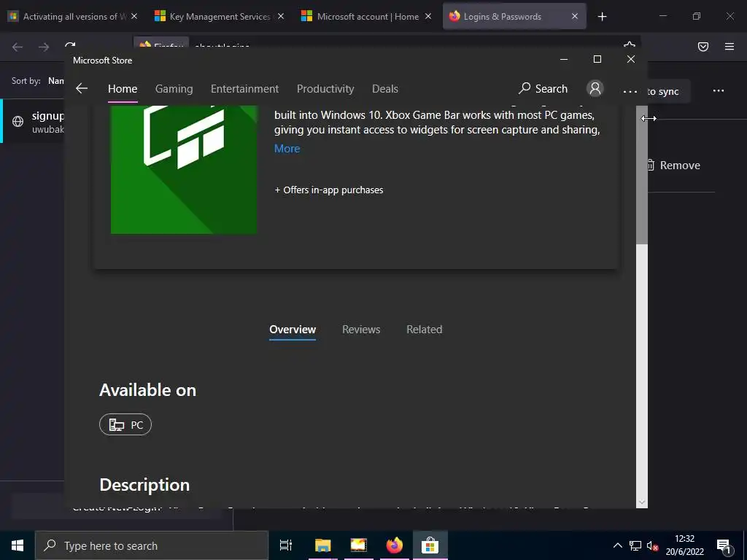
Task: Open network status tray icon
Action: 635,545
